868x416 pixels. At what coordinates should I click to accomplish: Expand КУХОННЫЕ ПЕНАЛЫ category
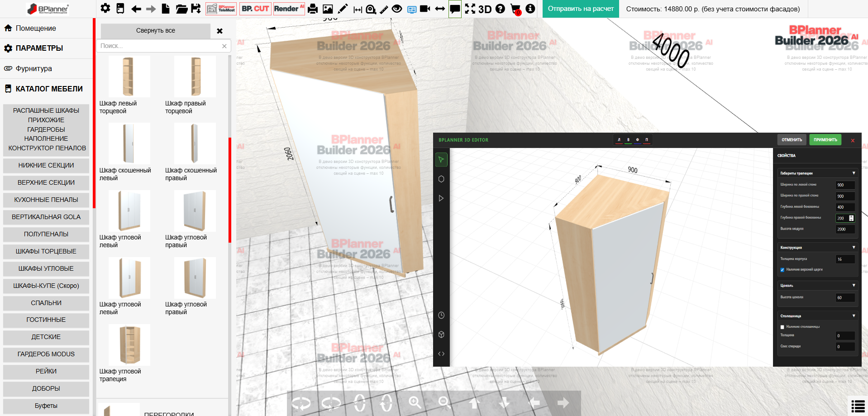(x=46, y=200)
